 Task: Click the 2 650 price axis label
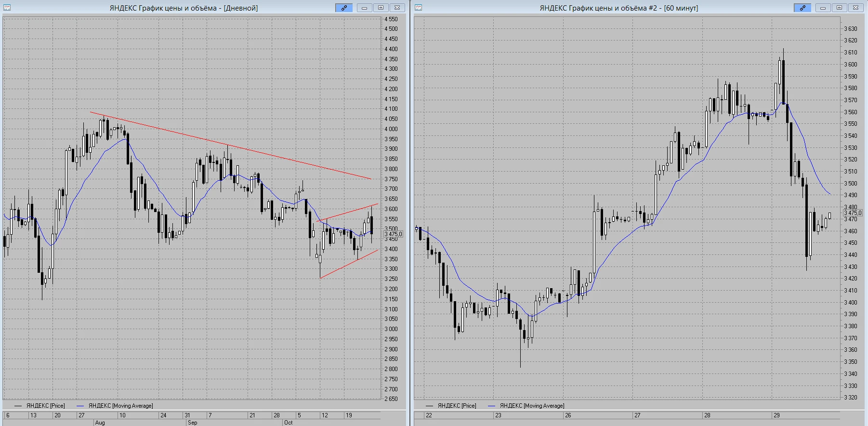click(391, 399)
